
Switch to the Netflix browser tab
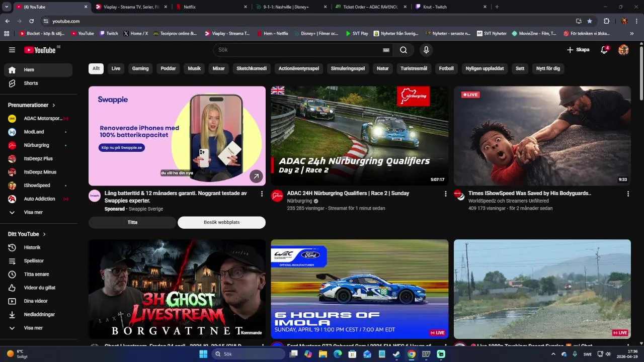[x=210, y=7]
